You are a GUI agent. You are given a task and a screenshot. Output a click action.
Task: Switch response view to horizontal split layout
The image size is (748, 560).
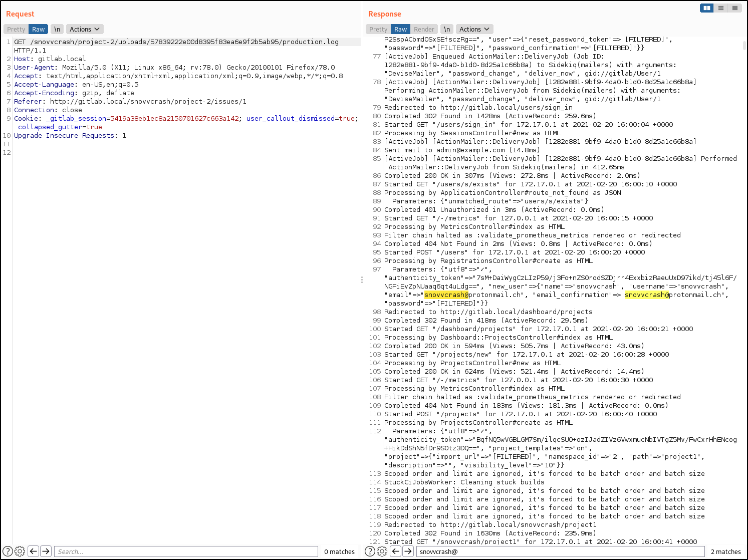[x=720, y=8]
